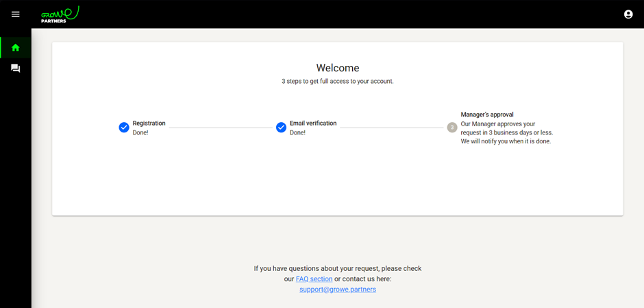Viewport: 644px width, 308px height.
Task: Open the hamburger navigation menu
Action: tap(16, 14)
